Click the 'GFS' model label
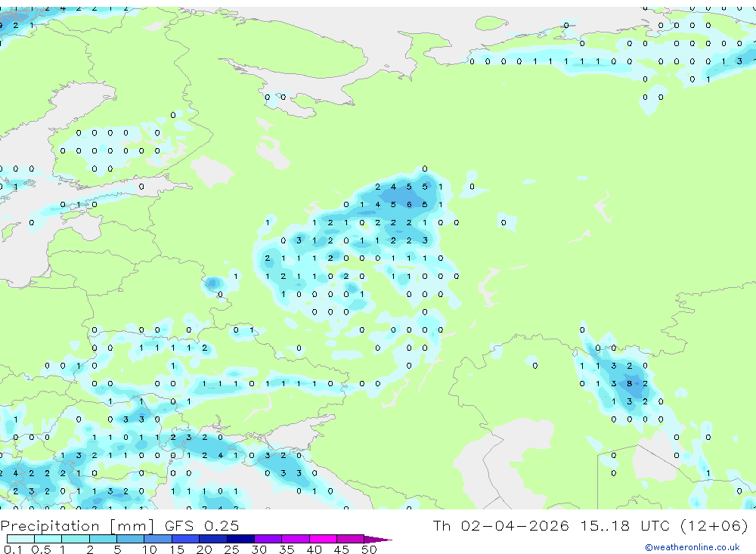 coord(179,525)
